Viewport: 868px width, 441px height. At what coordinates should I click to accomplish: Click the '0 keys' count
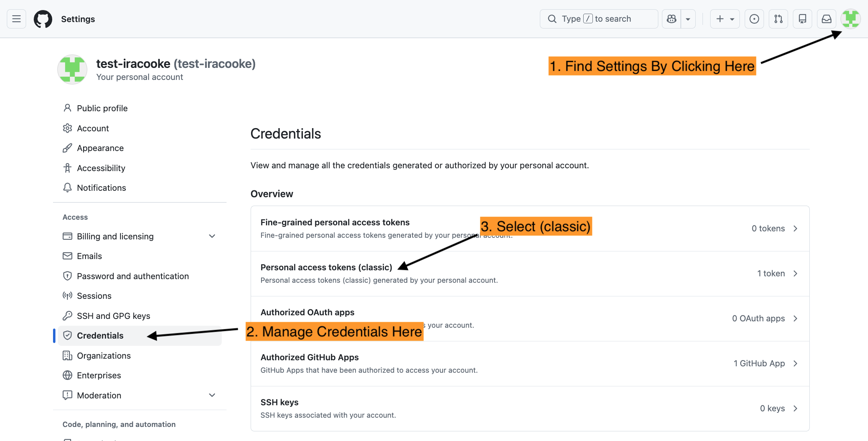[x=772, y=408]
